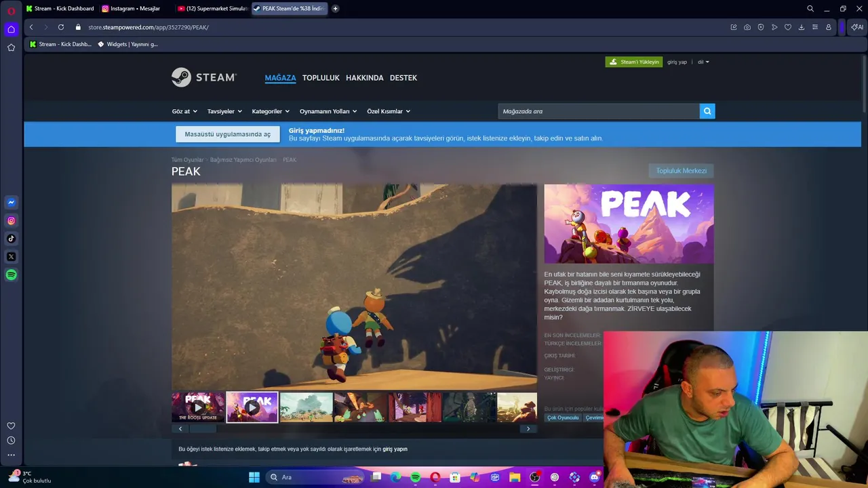Open Discord from the taskbar
This screenshot has width=868, height=488.
coord(595,477)
